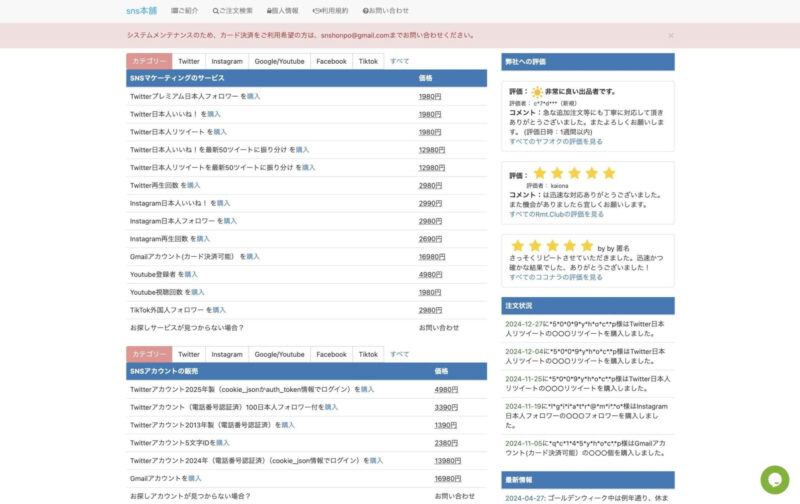The width and height of the screenshot is (800, 504).
Task: Click the 2024-11-19 order status date
Action: [523, 407]
